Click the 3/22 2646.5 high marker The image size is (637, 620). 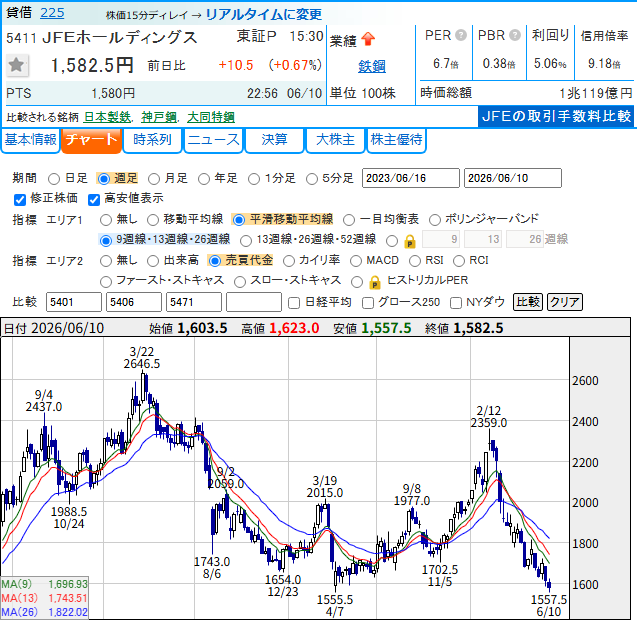(x=142, y=358)
